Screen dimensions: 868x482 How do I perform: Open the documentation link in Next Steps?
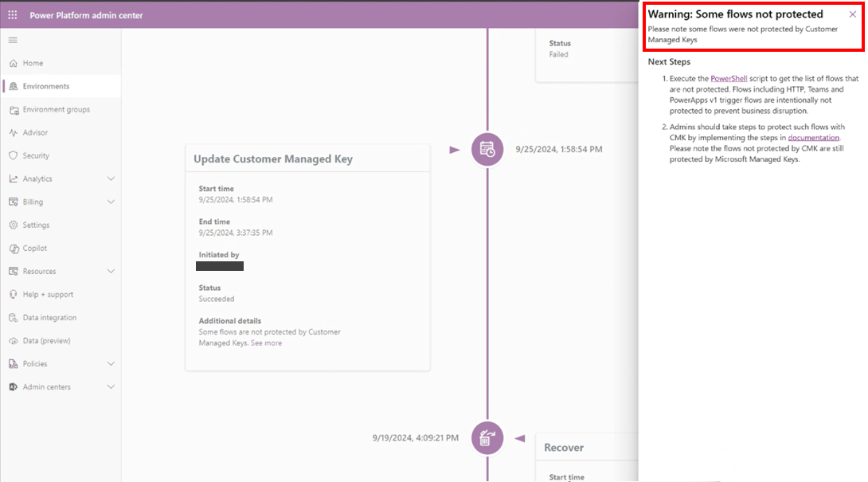pyautogui.click(x=813, y=137)
